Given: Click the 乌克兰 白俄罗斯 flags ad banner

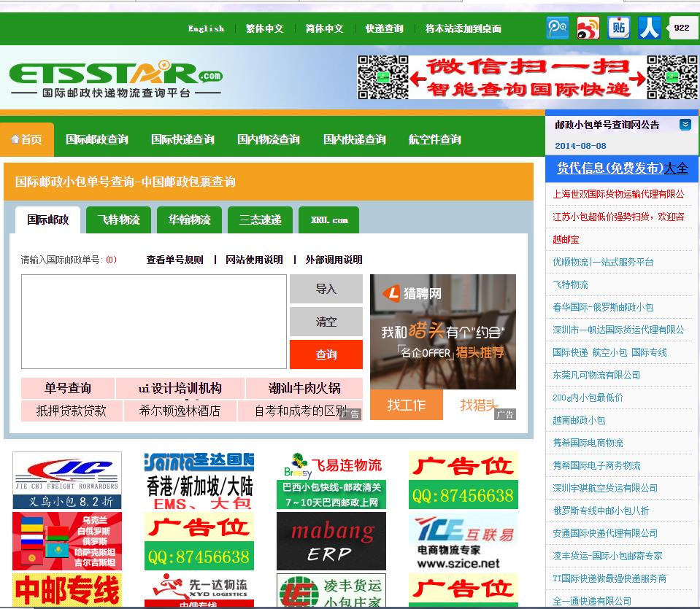Looking at the screenshot, I should point(67,541).
